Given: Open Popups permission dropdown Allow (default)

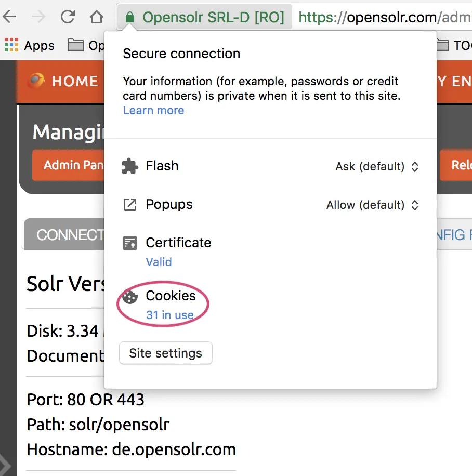Looking at the screenshot, I should (372, 205).
